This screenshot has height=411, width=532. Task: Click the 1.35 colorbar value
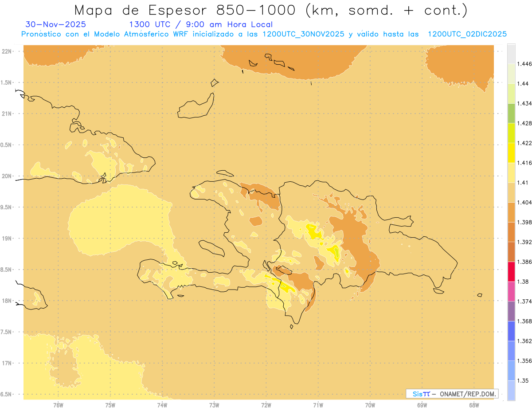[x=523, y=380]
